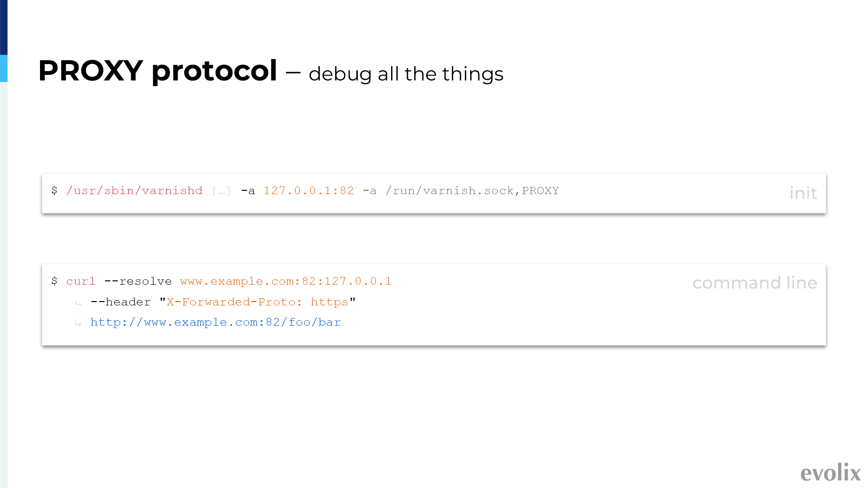The image size is (868, 488).
Task: Click the continuation arrow before the URL
Action: [78, 323]
